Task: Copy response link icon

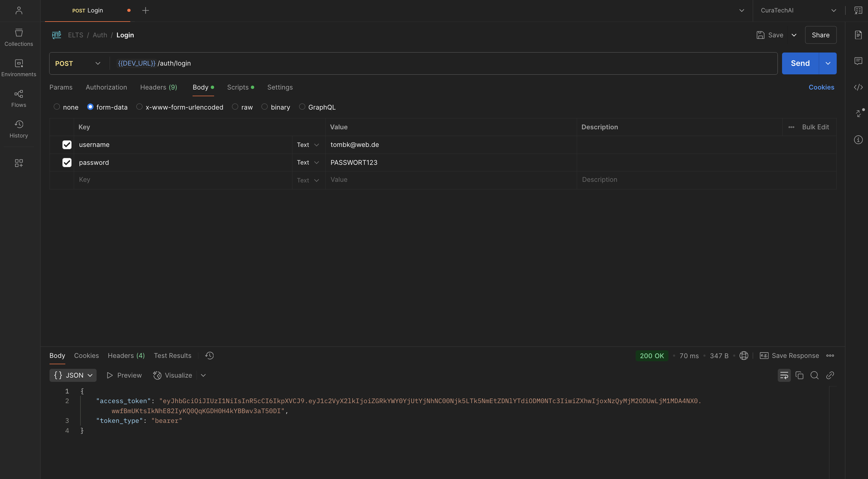Action: pyautogui.click(x=830, y=375)
